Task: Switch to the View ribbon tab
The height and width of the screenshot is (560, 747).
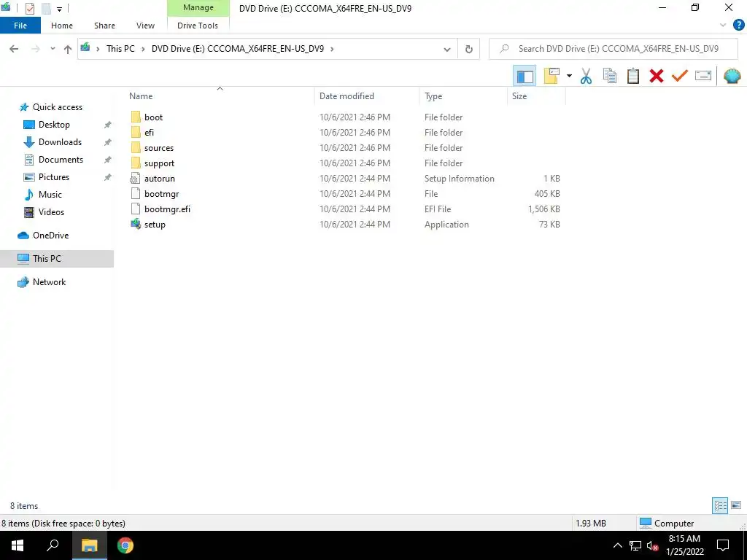Action: (x=145, y=26)
